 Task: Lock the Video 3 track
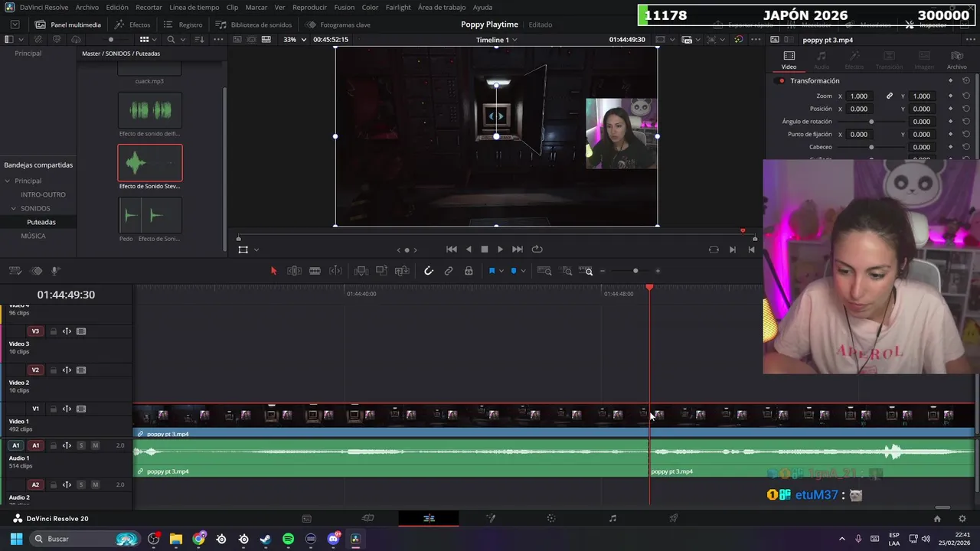point(53,332)
